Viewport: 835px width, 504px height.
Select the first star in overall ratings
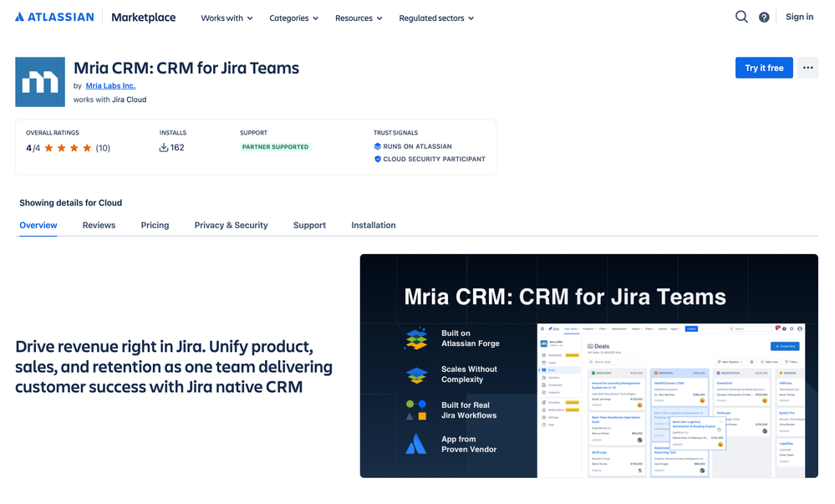coord(48,147)
